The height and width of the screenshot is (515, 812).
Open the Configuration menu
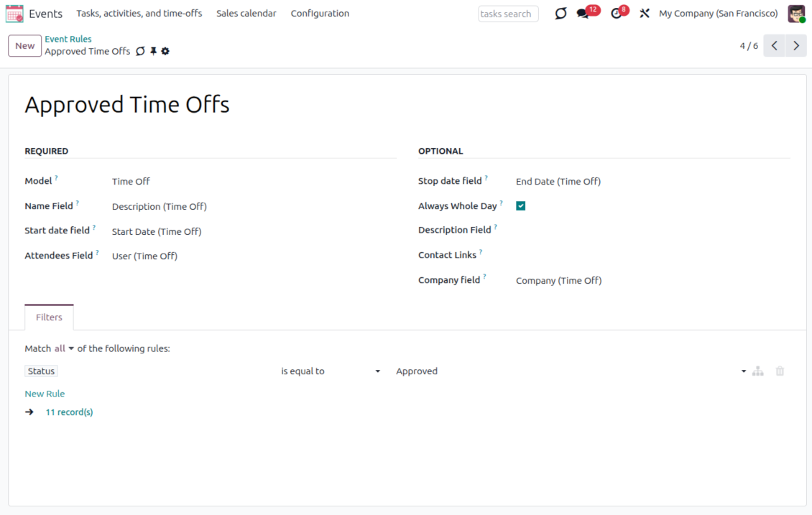pos(320,14)
